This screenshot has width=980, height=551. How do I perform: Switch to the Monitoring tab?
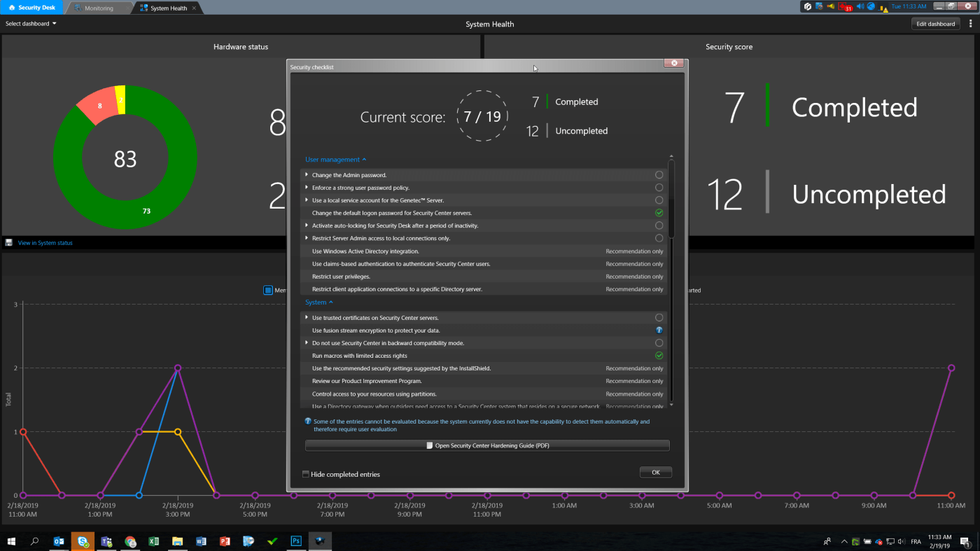point(98,8)
